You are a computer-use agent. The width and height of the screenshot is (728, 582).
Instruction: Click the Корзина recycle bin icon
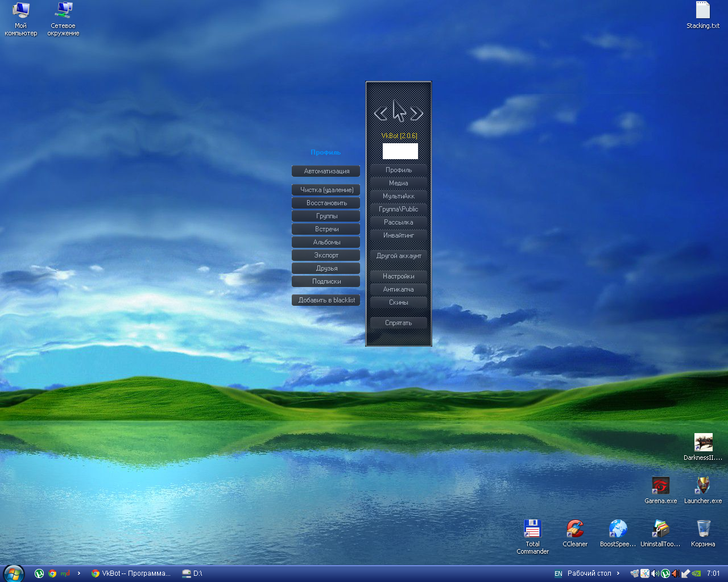point(703,529)
